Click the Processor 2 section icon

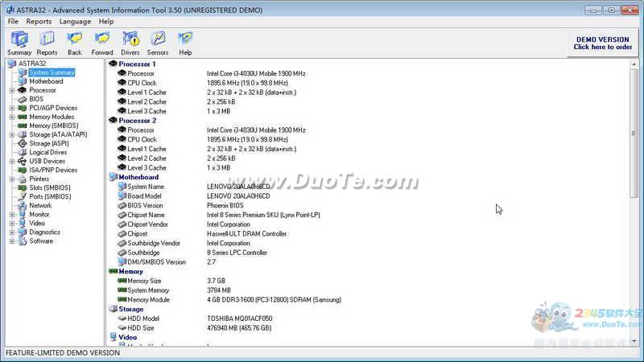coord(113,120)
